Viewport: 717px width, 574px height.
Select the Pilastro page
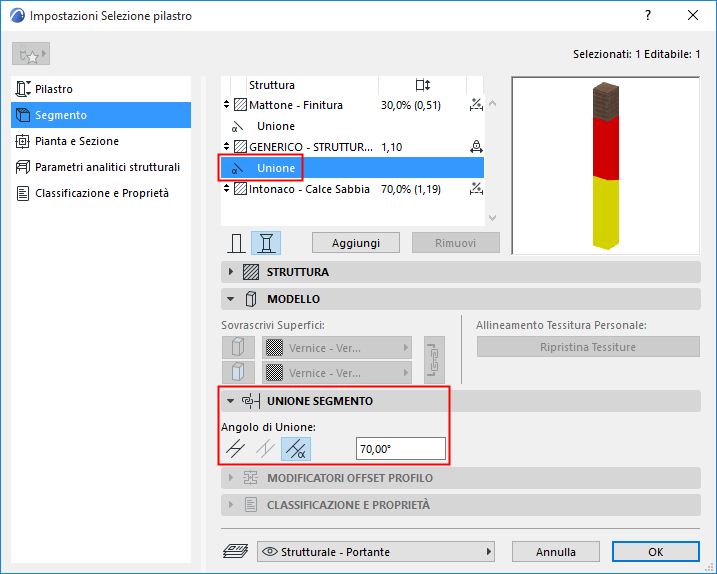click(x=101, y=89)
